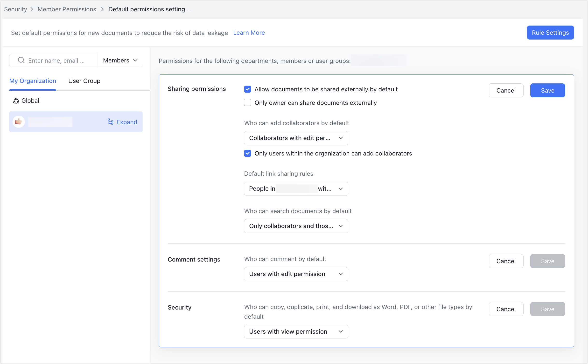Screen dimensions: 588x364
Task: Open Users with edit permission dropdown
Action: click(296, 274)
